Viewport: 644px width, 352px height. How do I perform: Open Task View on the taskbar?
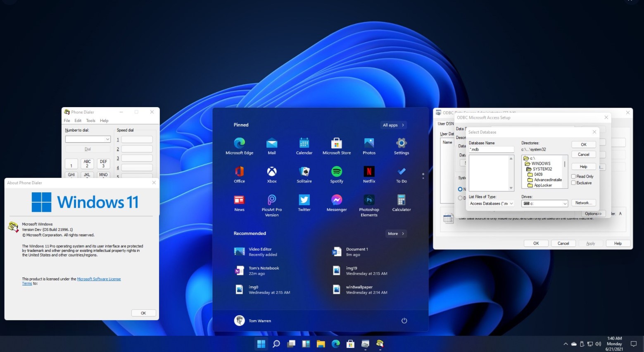[x=291, y=344]
